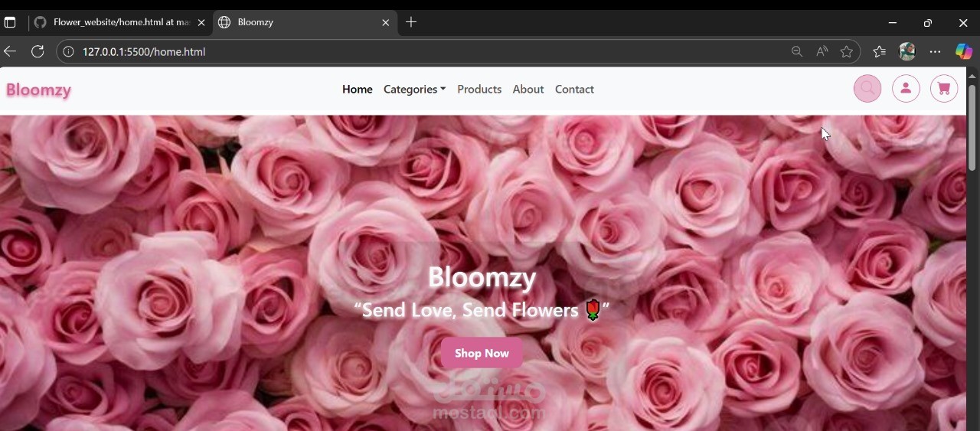Click the Bloomzy logo in navbar
This screenshot has width=980, height=431.
38,90
